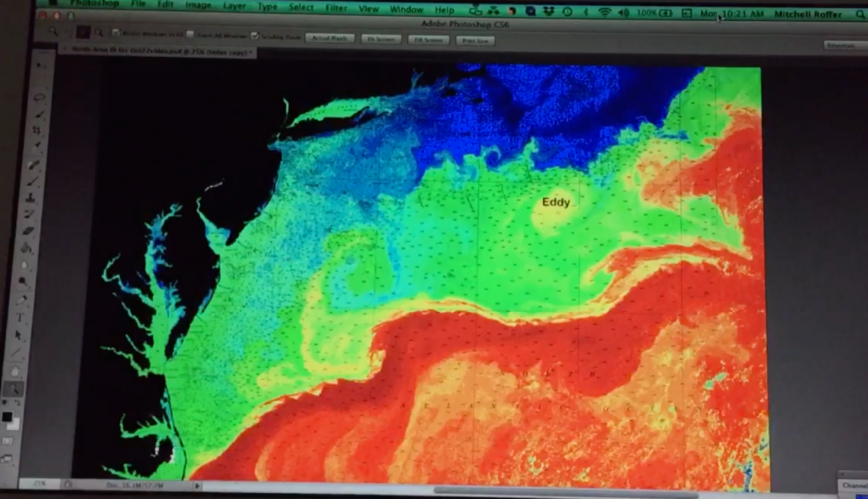Select the Paint Bucket tool

click(27, 248)
